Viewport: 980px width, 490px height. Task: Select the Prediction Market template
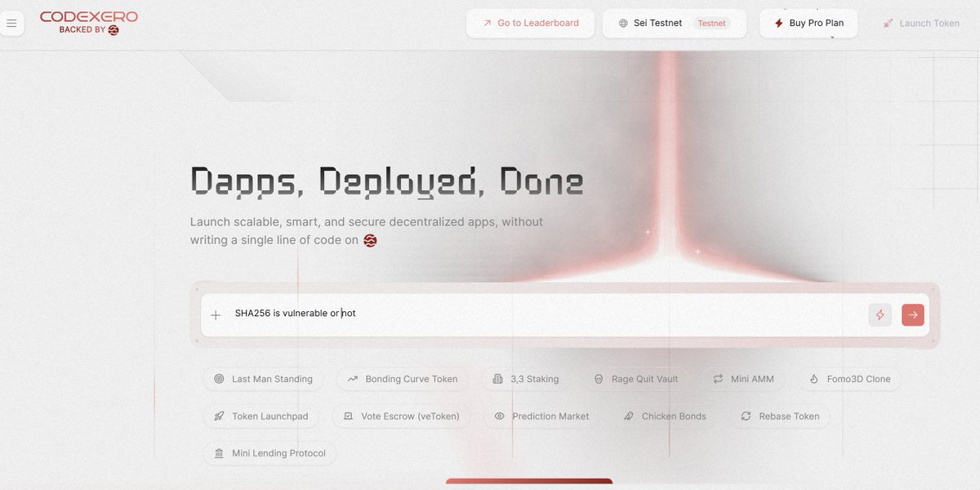click(541, 416)
